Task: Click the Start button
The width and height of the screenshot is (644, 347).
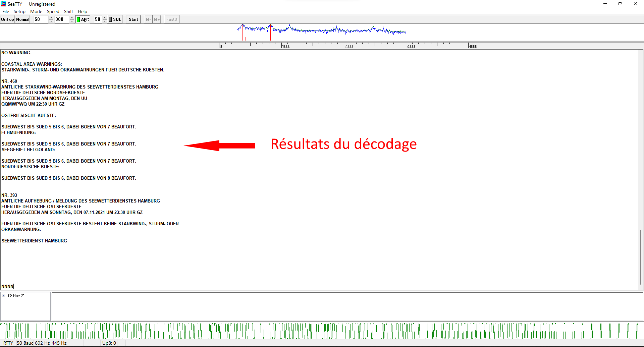Action: 133,19
